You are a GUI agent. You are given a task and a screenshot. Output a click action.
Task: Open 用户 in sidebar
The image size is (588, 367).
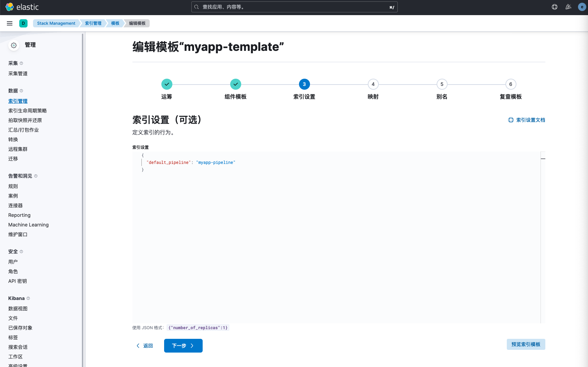click(13, 262)
